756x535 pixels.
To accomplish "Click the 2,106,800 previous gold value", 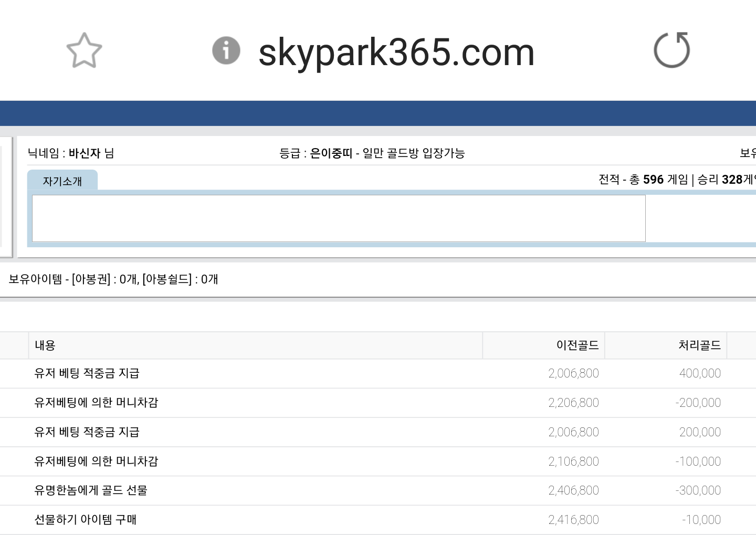I will tap(573, 461).
